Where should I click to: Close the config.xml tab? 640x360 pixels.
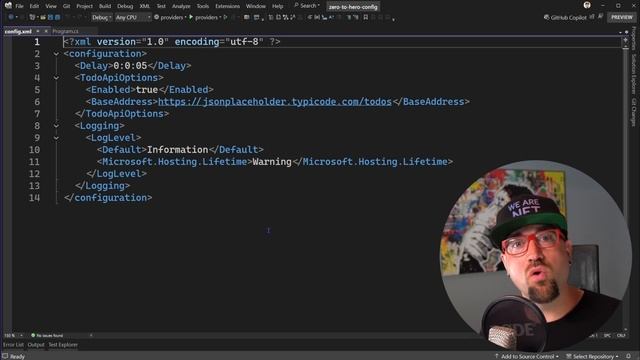46,31
